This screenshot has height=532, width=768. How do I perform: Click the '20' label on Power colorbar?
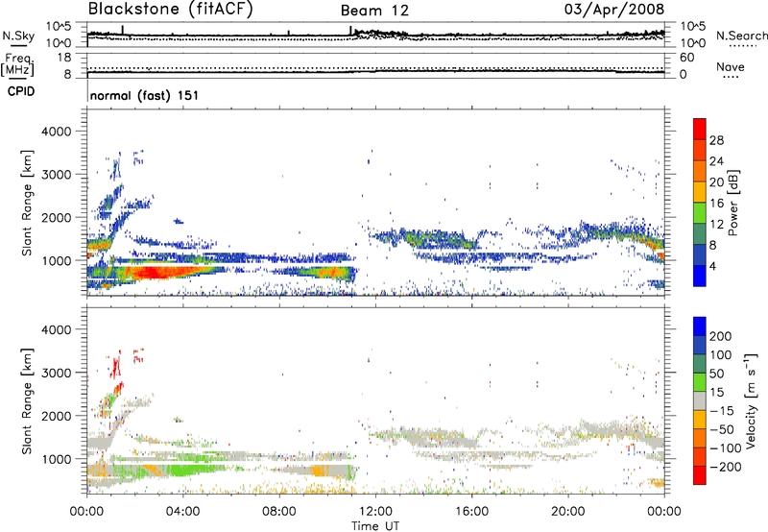(x=716, y=182)
